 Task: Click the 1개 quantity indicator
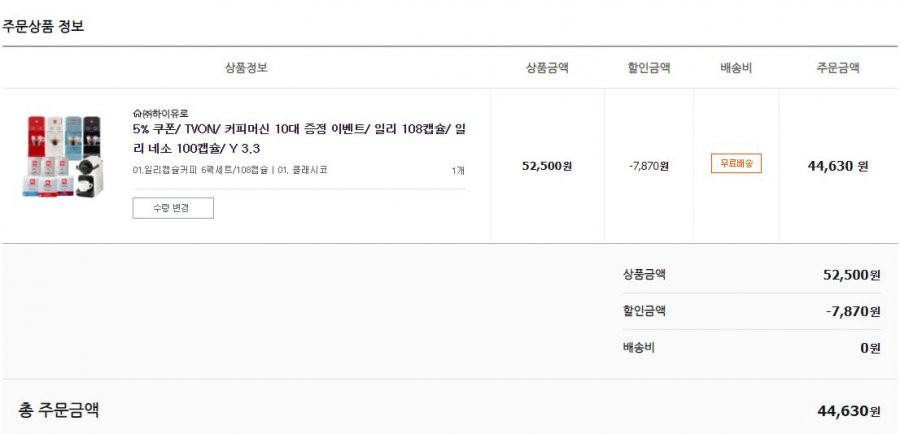tap(458, 170)
